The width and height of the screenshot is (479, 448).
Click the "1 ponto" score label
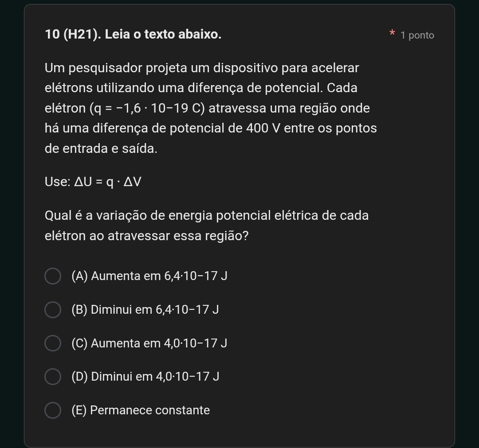point(417,35)
